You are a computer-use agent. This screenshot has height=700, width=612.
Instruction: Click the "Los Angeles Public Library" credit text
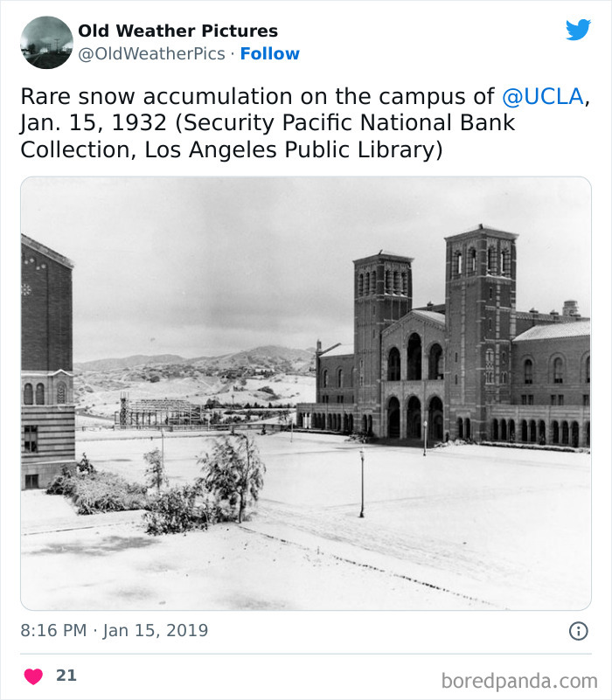point(293,150)
